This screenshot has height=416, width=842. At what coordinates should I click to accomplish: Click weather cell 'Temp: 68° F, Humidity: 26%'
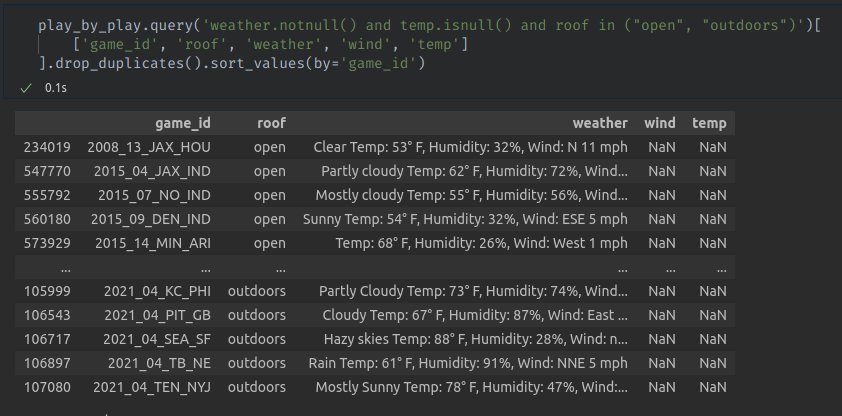pyautogui.click(x=481, y=243)
